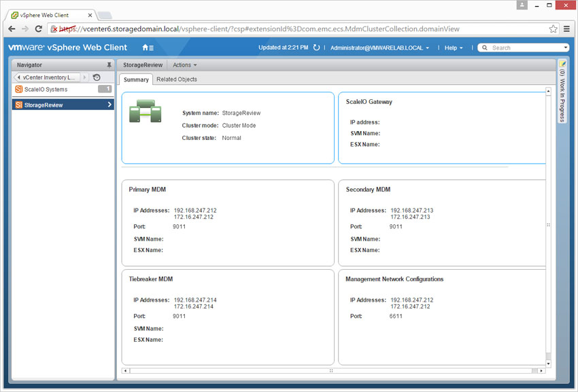The height and width of the screenshot is (392, 578).
Task: Click the Chrome user profile icon
Action: click(x=522, y=5)
